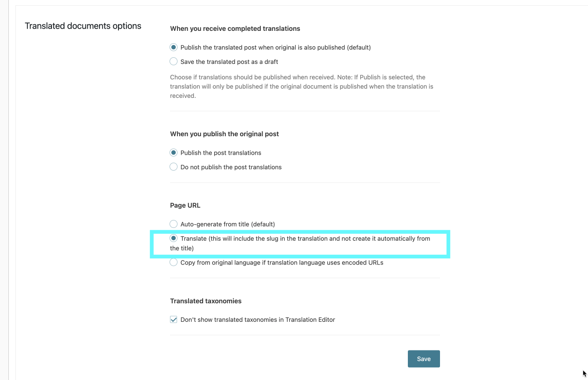Select 'Auto-generate from title (default)' option
This screenshot has height=380, width=588.
point(174,224)
